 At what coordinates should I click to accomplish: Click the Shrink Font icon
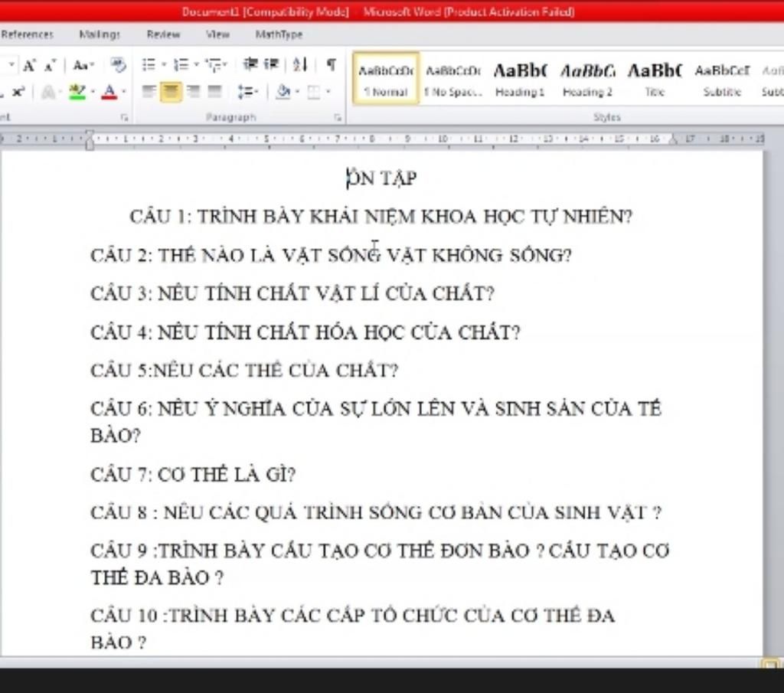[x=50, y=65]
